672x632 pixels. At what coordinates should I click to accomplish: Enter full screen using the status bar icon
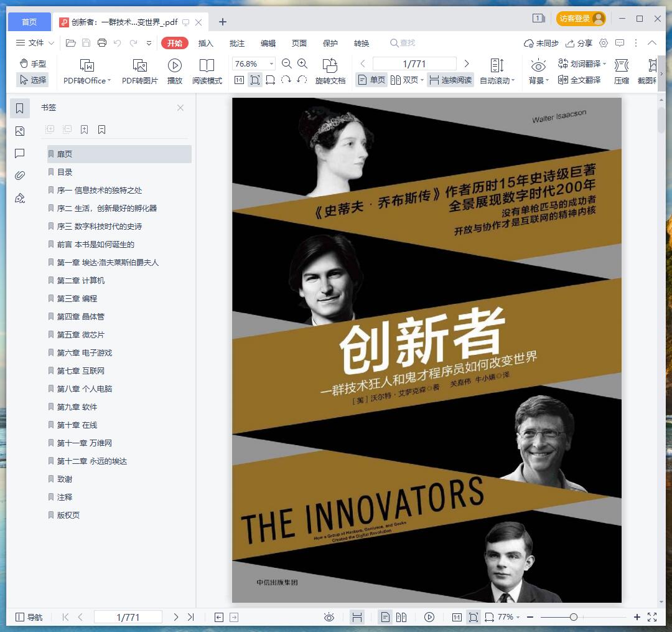[x=652, y=617]
